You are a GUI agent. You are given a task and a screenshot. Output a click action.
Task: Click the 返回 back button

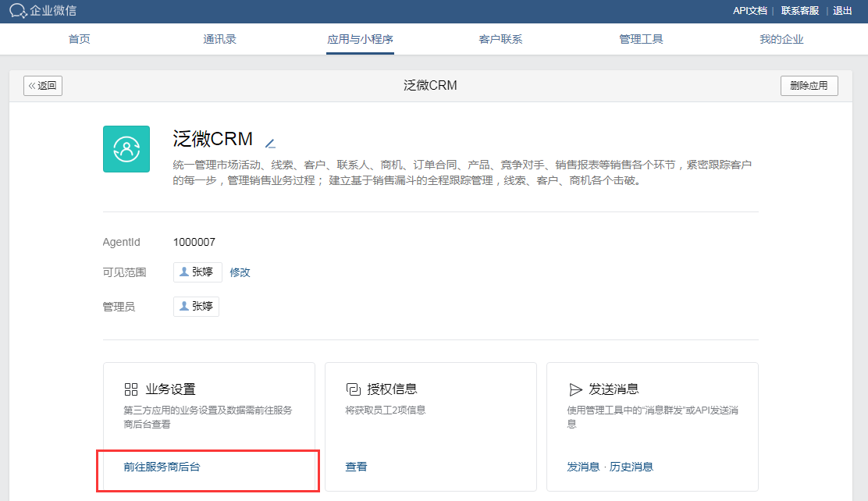(x=43, y=86)
